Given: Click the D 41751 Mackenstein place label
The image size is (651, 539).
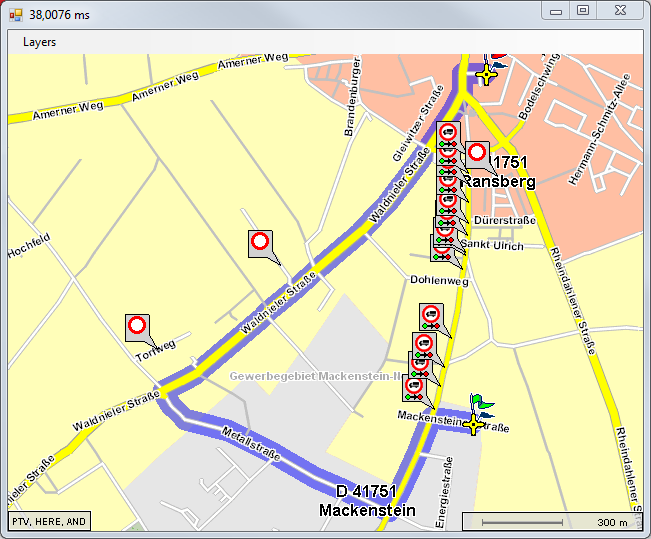Looking at the screenshot, I should point(366,501).
